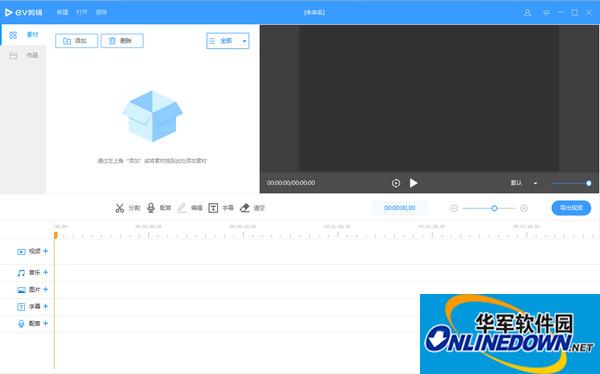Viewport: 600px width, 374px height.
Task: Select the 保存 menu item
Action: (x=101, y=12)
